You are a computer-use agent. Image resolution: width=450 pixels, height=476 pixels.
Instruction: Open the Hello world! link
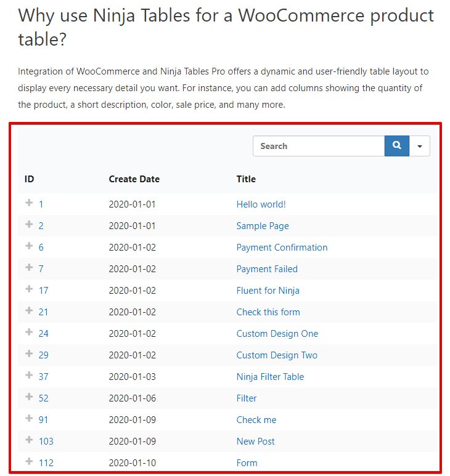261,204
